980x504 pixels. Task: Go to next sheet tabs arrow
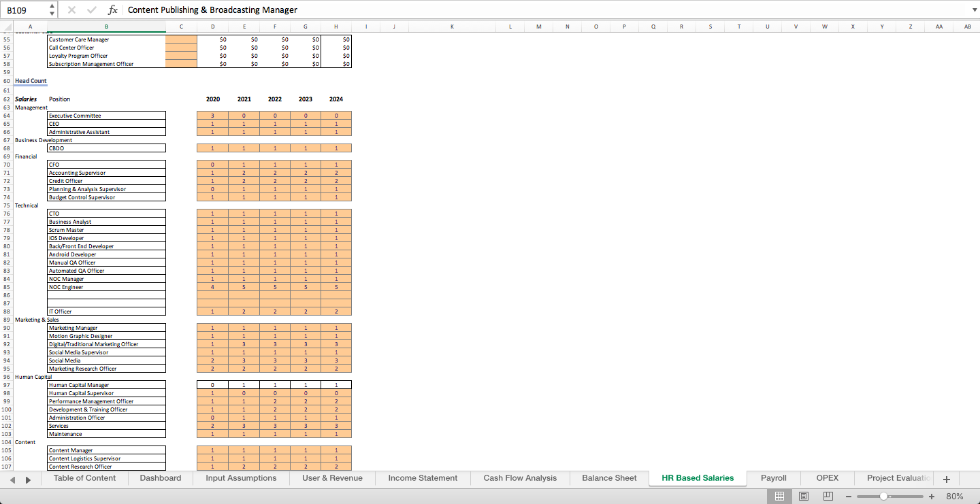pyautogui.click(x=28, y=480)
